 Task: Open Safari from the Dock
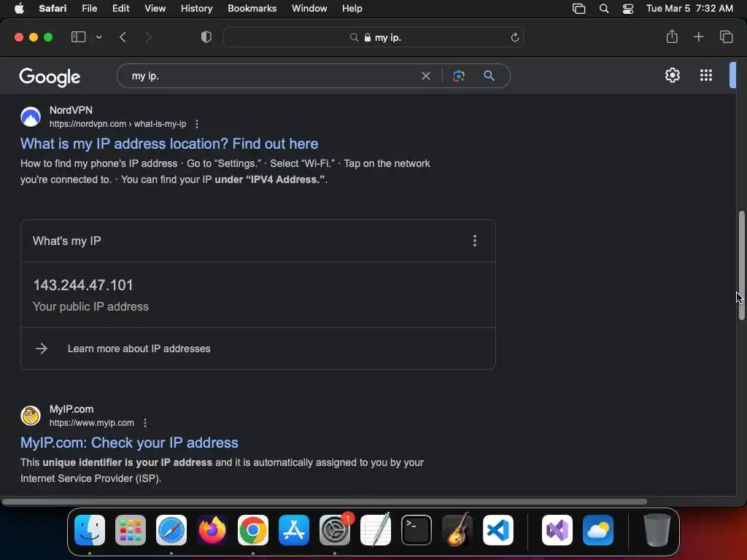(171, 530)
